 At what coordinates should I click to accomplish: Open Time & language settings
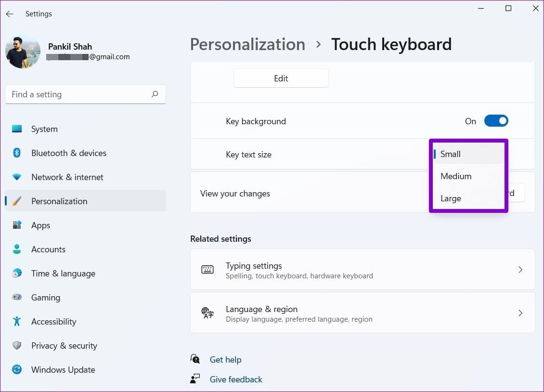(63, 273)
